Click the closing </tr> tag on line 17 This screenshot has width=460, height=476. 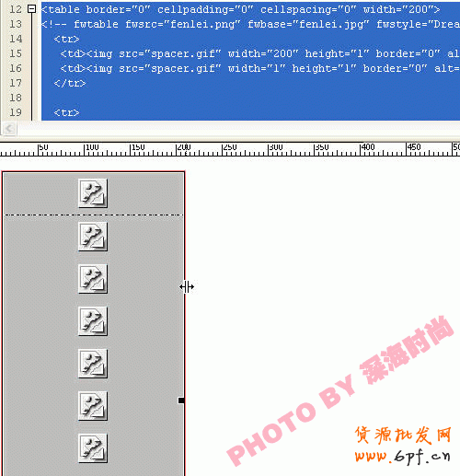(x=70, y=83)
